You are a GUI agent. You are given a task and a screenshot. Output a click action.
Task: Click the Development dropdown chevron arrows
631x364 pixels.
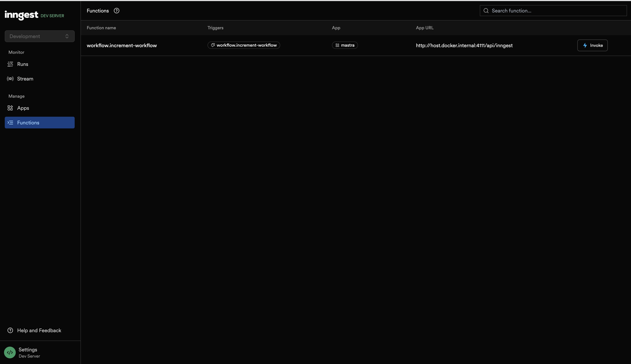pos(67,36)
